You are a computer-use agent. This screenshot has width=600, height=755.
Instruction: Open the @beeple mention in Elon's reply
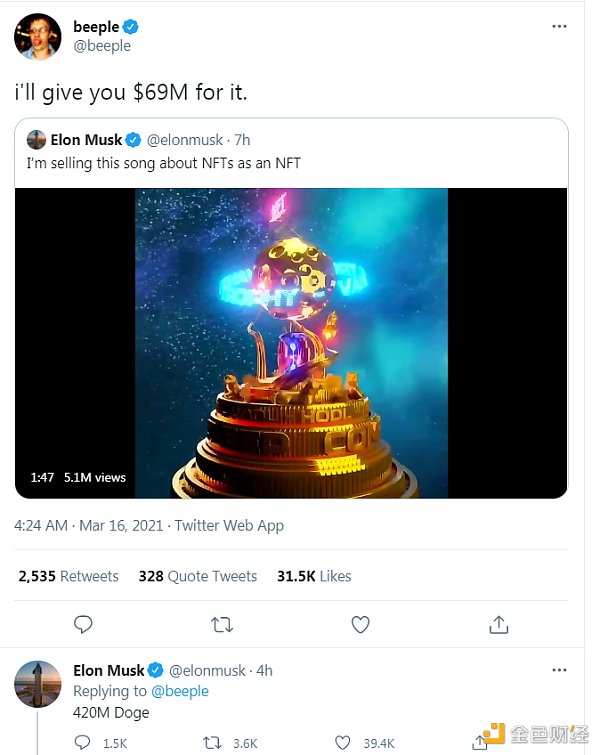(180, 691)
